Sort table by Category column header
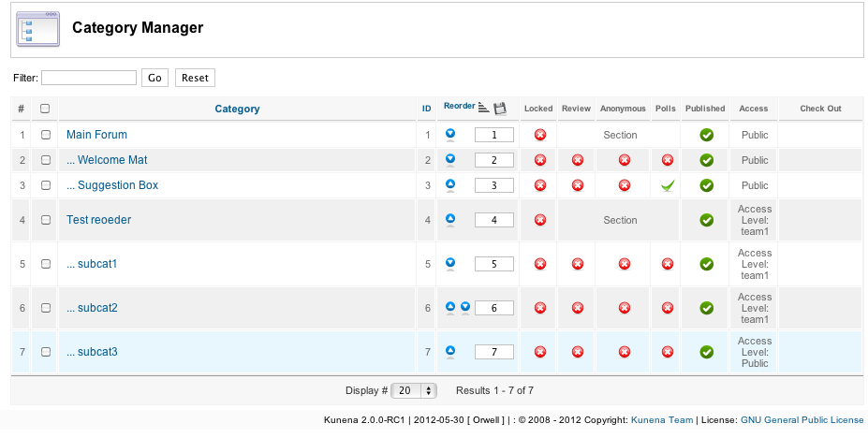Screen dimensions: 868x438 pos(237,109)
